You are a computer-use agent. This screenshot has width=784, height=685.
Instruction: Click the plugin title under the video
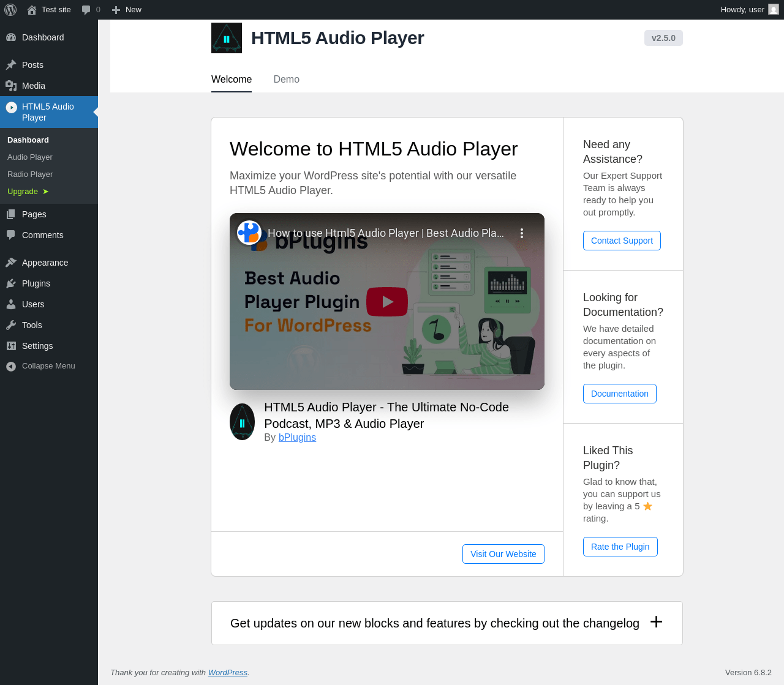[x=386, y=416]
